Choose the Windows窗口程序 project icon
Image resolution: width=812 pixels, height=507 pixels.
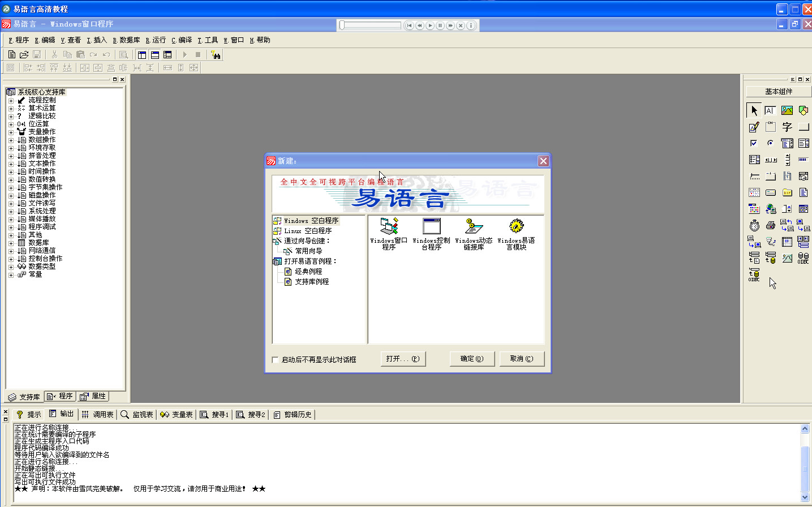coord(389,234)
